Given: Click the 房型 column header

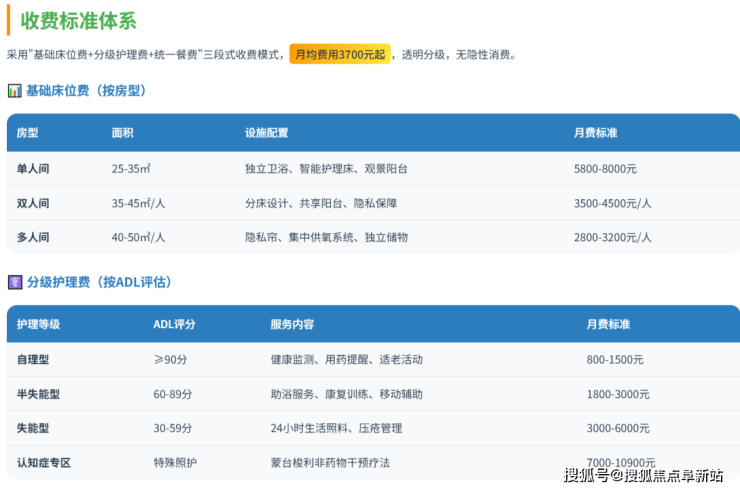Looking at the screenshot, I should [27, 133].
